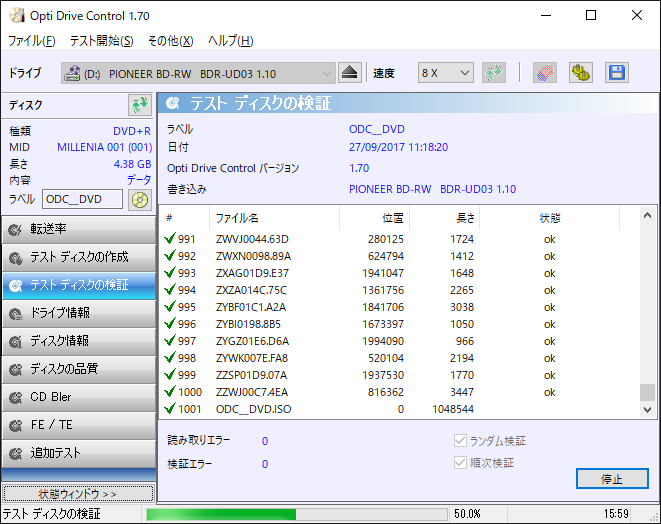Click the 15:59 elapsed time in status bar
The image size is (661, 524).
pyautogui.click(x=616, y=514)
